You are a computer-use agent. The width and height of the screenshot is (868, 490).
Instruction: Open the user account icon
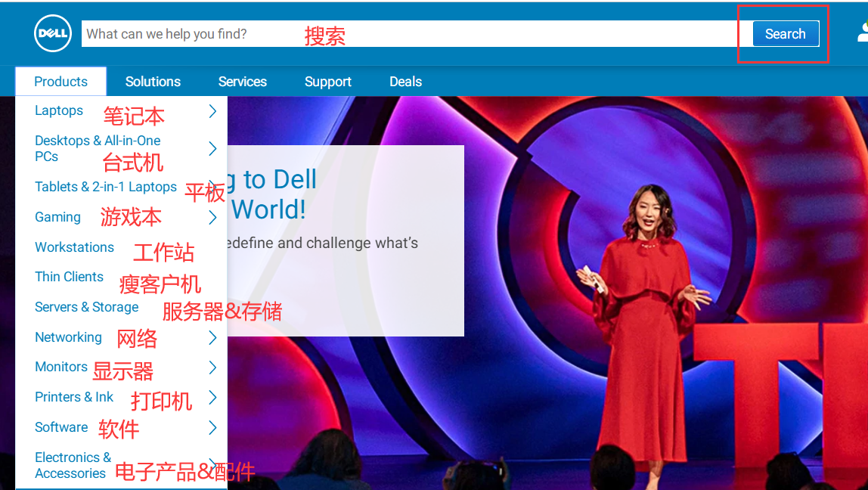click(x=863, y=33)
